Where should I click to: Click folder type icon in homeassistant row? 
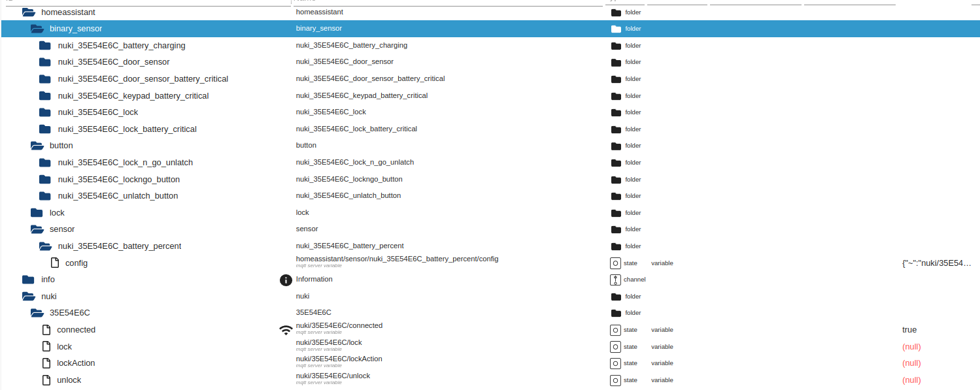coord(615,12)
